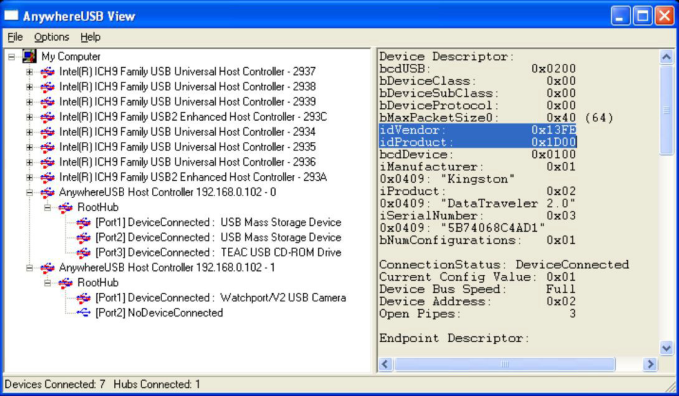Click the USB icon beside Enhanced controller 293C
The height and width of the screenshot is (396, 679).
tap(47, 117)
